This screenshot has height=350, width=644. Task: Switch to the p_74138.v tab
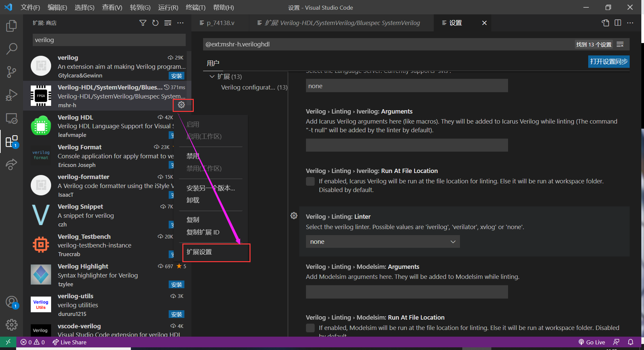(220, 23)
